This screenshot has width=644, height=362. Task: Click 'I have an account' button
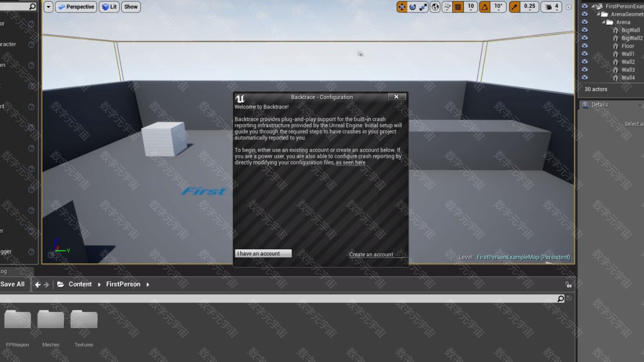point(263,253)
